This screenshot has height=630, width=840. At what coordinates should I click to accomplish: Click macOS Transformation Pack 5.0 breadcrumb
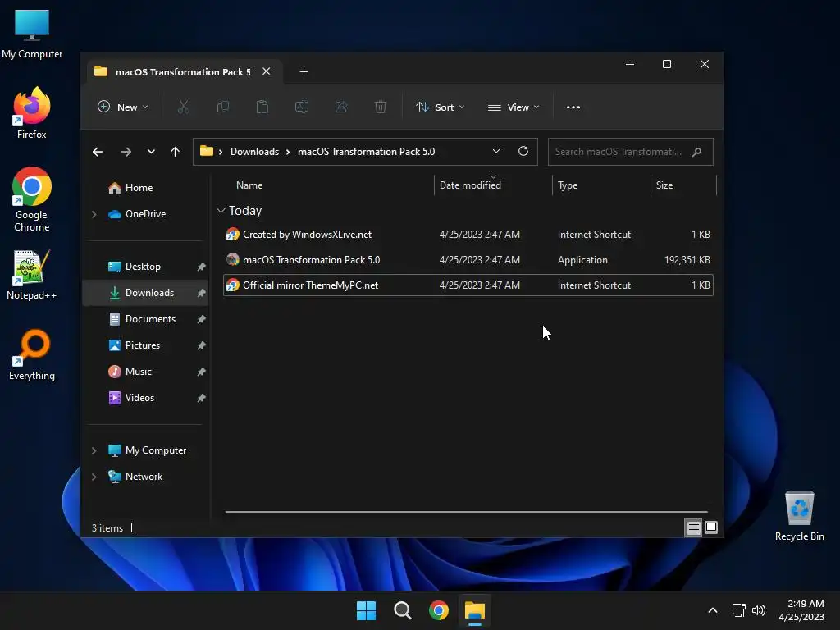367,152
